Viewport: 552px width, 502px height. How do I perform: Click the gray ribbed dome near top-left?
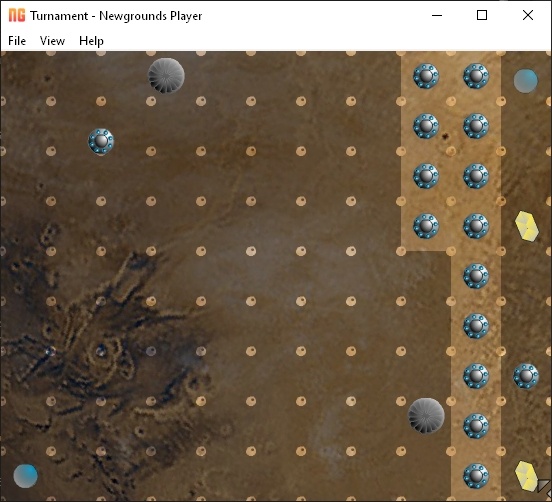[x=166, y=76]
